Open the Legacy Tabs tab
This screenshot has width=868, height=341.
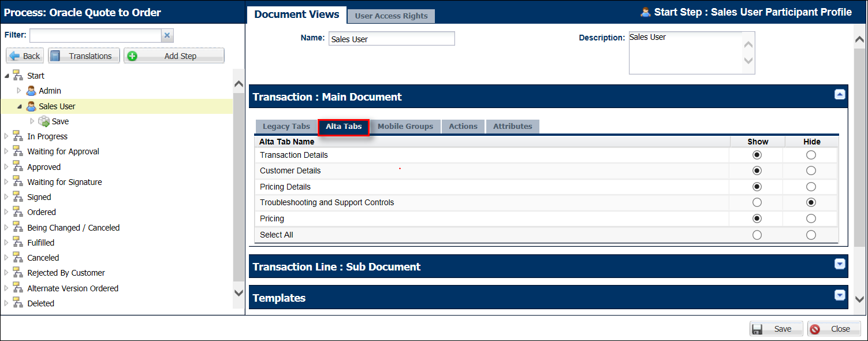[x=286, y=127]
